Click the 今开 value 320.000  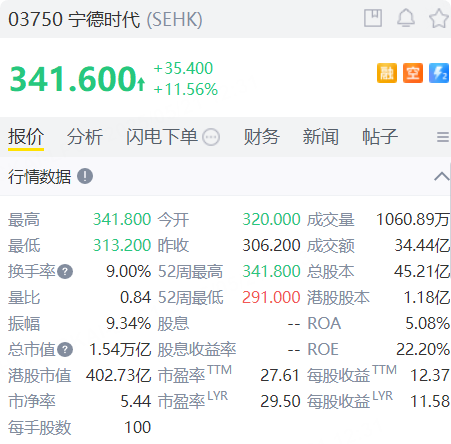[x=271, y=220]
